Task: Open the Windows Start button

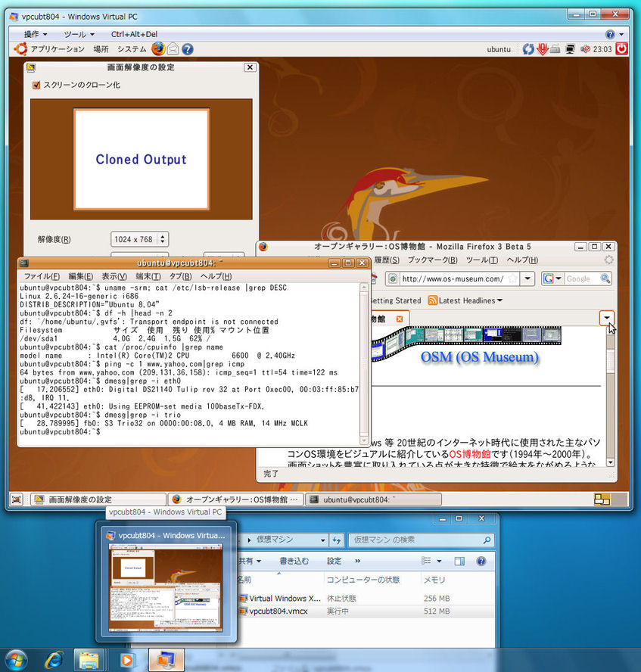Action: pos(15,660)
